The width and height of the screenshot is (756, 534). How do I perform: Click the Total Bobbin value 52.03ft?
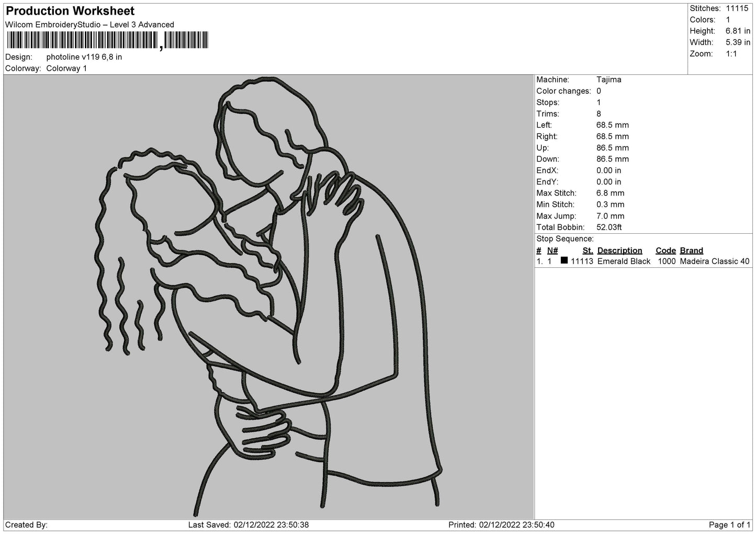(x=609, y=228)
